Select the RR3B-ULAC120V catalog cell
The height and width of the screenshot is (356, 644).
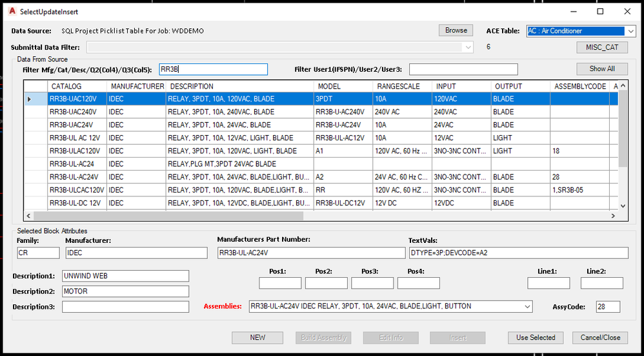point(77,151)
